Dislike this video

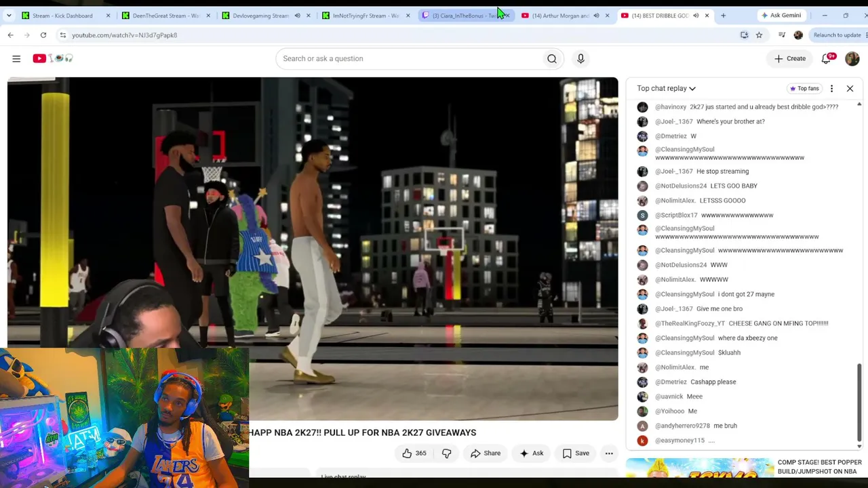tap(446, 453)
